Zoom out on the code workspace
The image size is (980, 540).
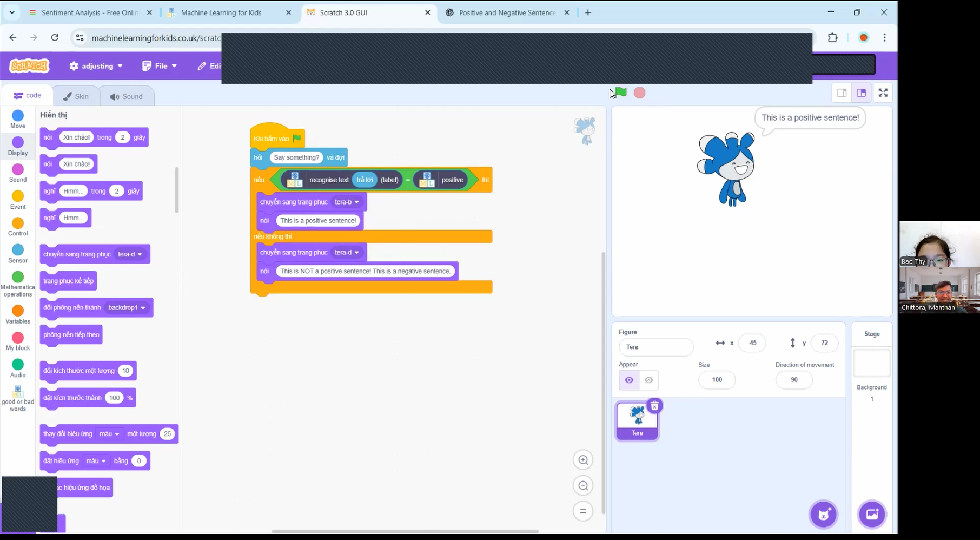point(583,486)
